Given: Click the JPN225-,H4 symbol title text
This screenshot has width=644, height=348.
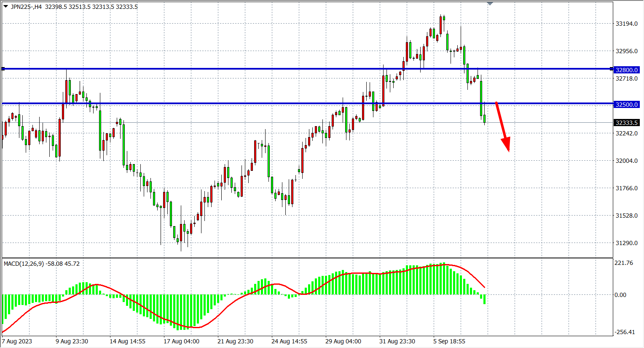Looking at the screenshot, I should (x=26, y=7).
